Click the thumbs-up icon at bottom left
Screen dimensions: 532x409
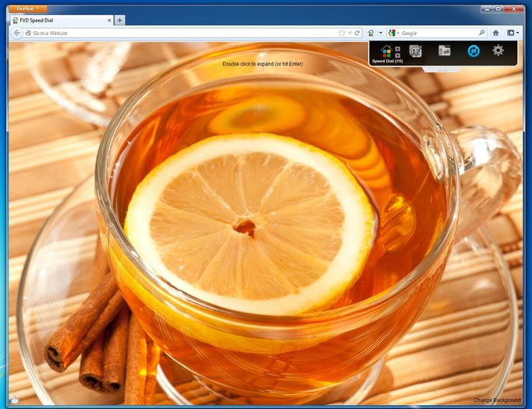click(13, 400)
